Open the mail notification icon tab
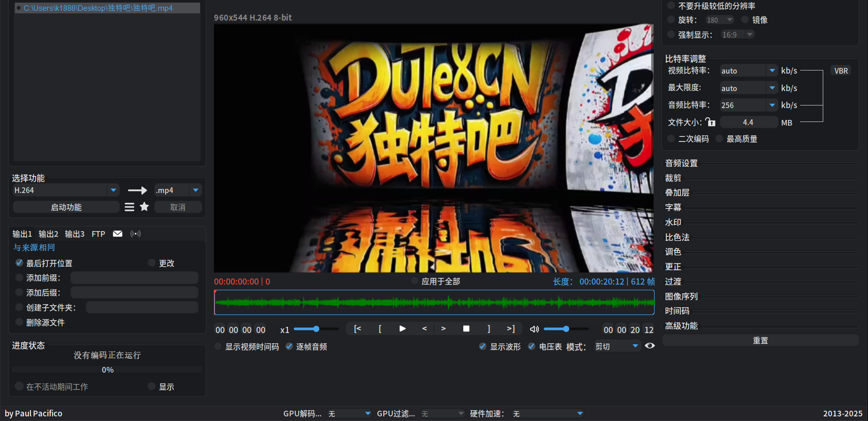868x421 pixels. pyautogui.click(x=118, y=234)
